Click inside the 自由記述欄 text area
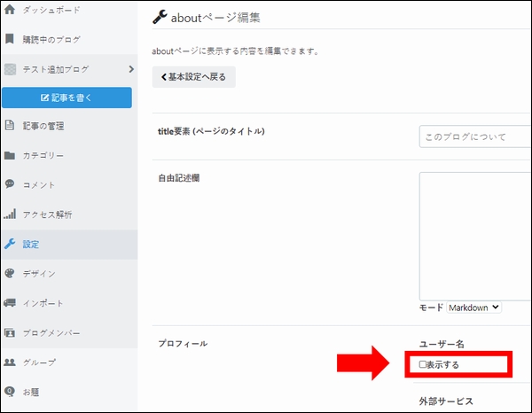The height and width of the screenshot is (413, 532). (x=475, y=237)
